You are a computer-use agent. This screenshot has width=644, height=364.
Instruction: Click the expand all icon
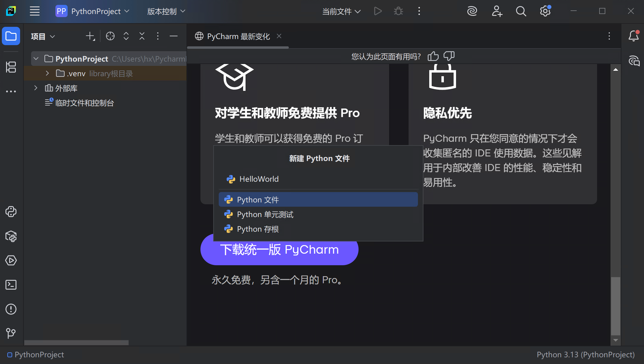[x=126, y=36]
